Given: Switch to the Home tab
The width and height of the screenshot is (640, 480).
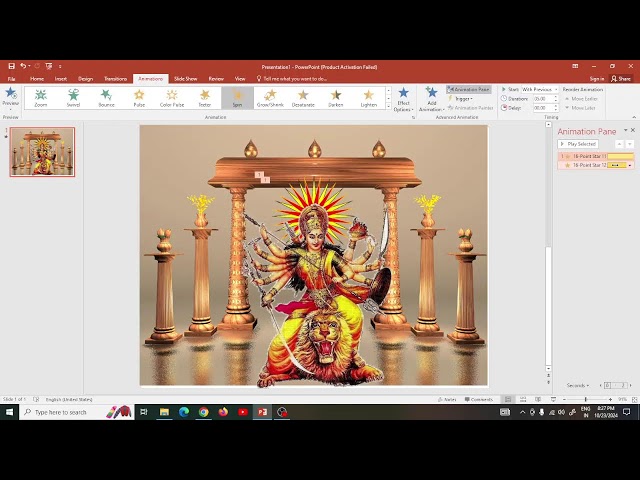Looking at the screenshot, I should coord(37,79).
